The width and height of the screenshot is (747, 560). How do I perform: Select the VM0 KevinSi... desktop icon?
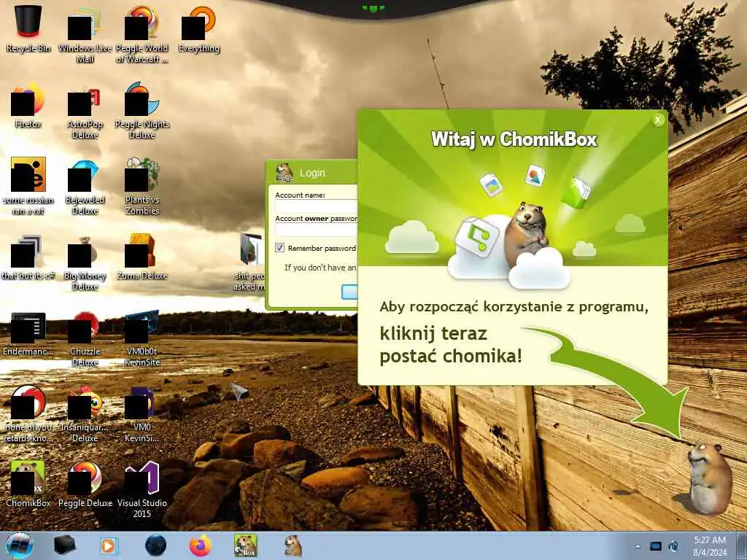coord(142,414)
